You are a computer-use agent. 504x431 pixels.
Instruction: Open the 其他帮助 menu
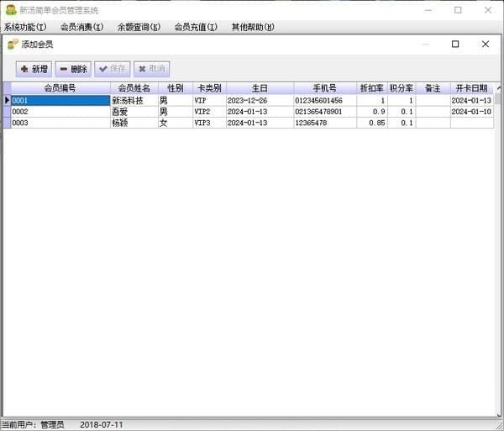click(x=253, y=27)
